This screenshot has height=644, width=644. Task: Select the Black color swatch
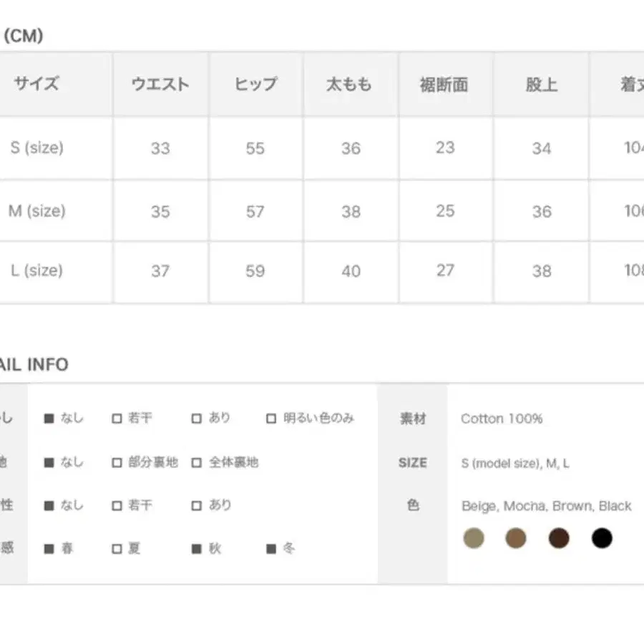pyautogui.click(x=602, y=538)
